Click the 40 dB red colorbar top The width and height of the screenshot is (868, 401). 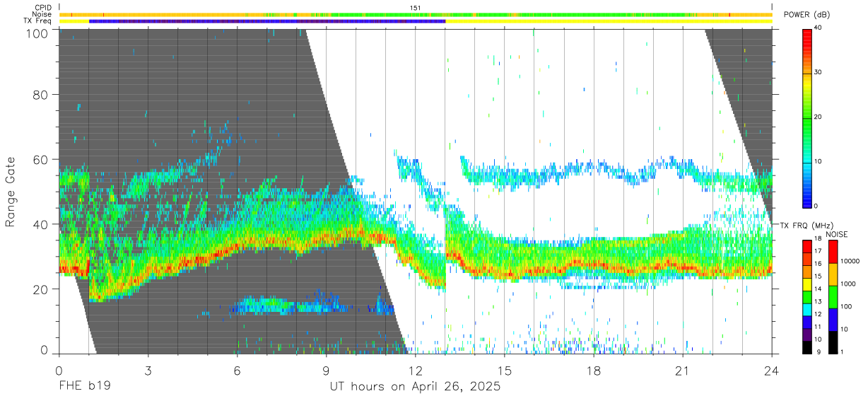click(808, 31)
